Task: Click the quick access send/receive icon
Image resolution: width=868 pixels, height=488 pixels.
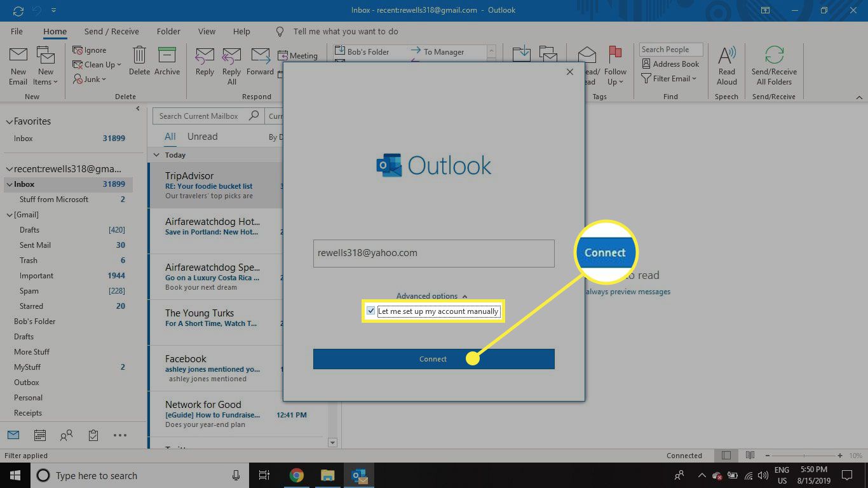Action: tap(18, 10)
